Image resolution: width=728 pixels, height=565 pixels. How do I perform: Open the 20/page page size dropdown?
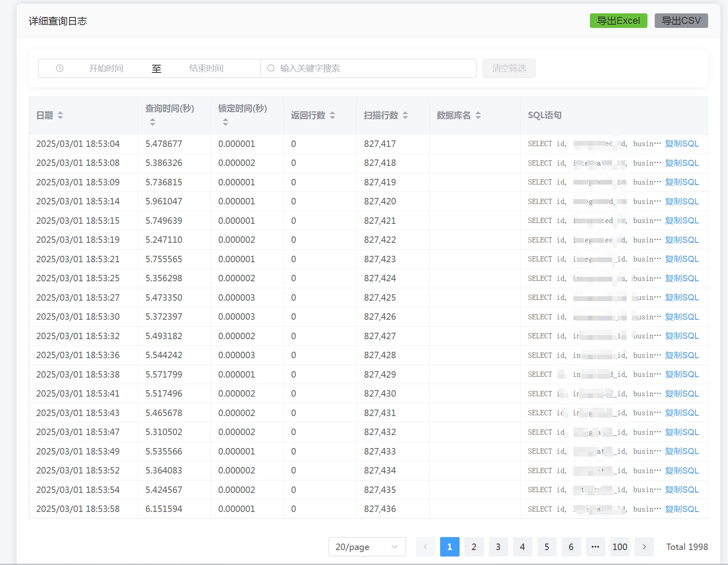[x=367, y=547]
